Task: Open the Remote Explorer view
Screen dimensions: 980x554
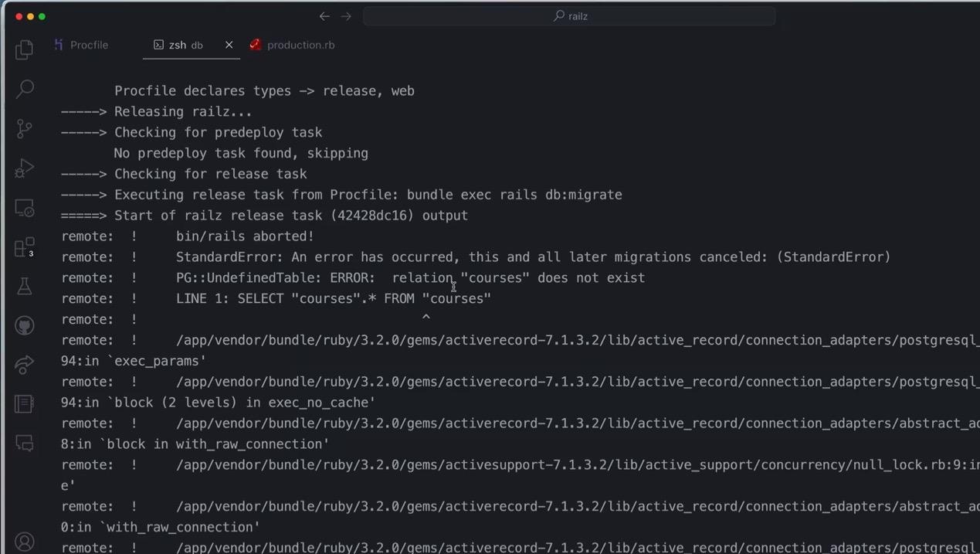Action: tap(25, 208)
